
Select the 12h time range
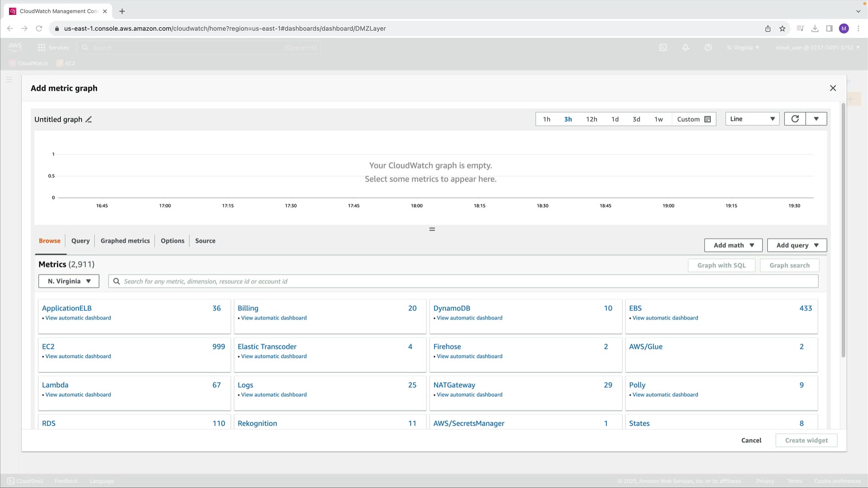[x=591, y=119]
